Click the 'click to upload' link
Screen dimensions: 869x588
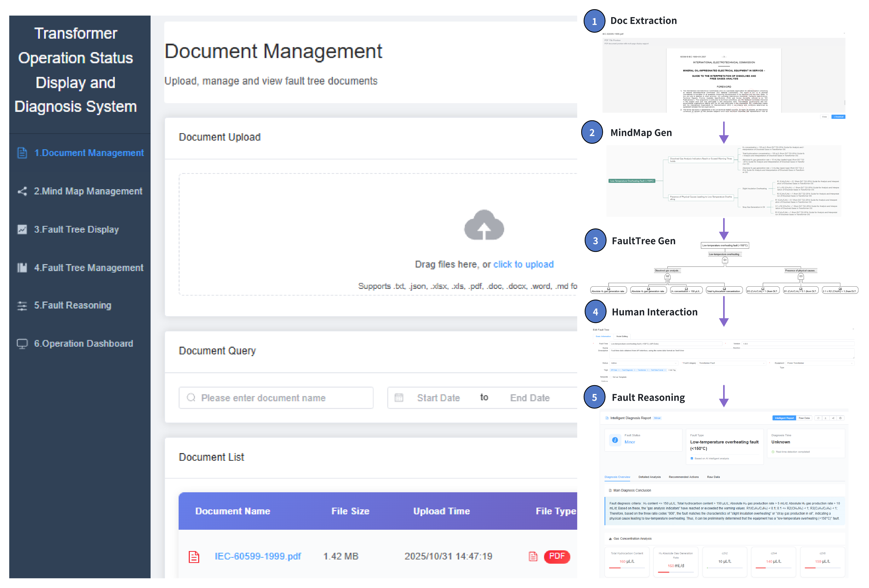click(x=523, y=264)
